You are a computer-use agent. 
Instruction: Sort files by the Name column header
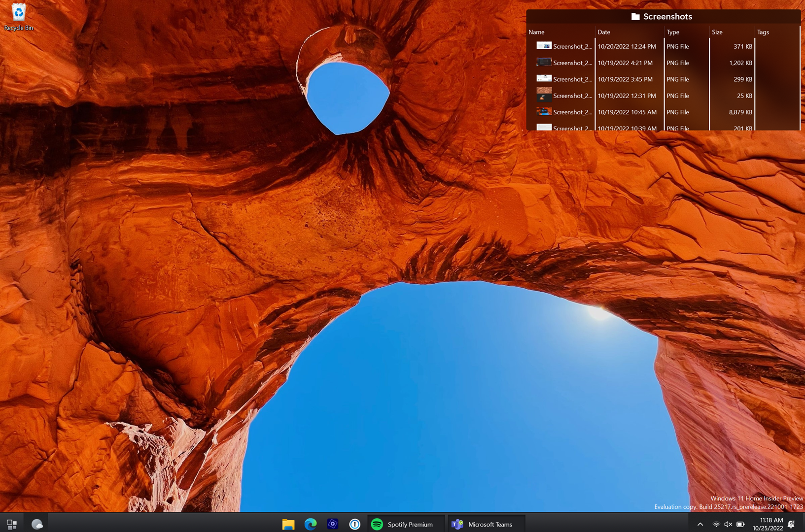[536, 32]
